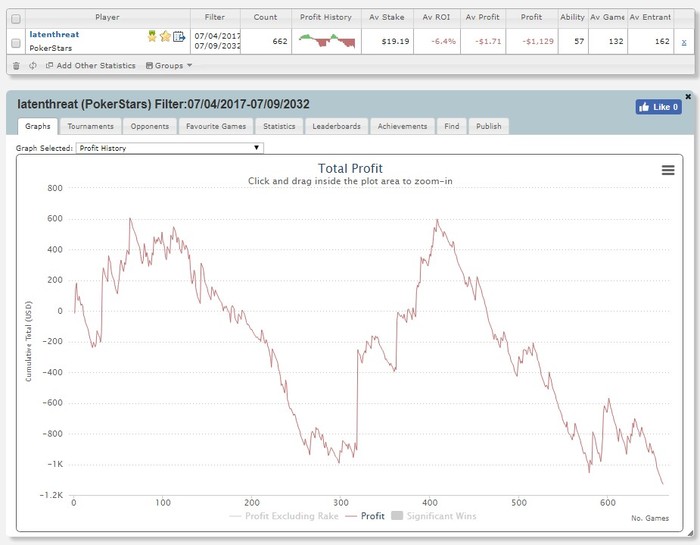Viewport: 700px width, 545px height.
Task: Click the trash delete icon below table
Action: click(16, 66)
